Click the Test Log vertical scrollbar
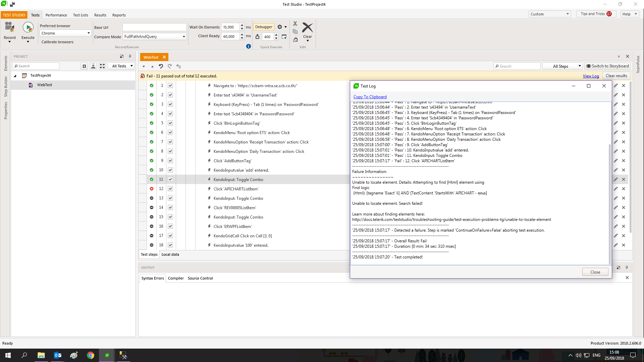Screen dimensions: 644x362 pos(609,201)
